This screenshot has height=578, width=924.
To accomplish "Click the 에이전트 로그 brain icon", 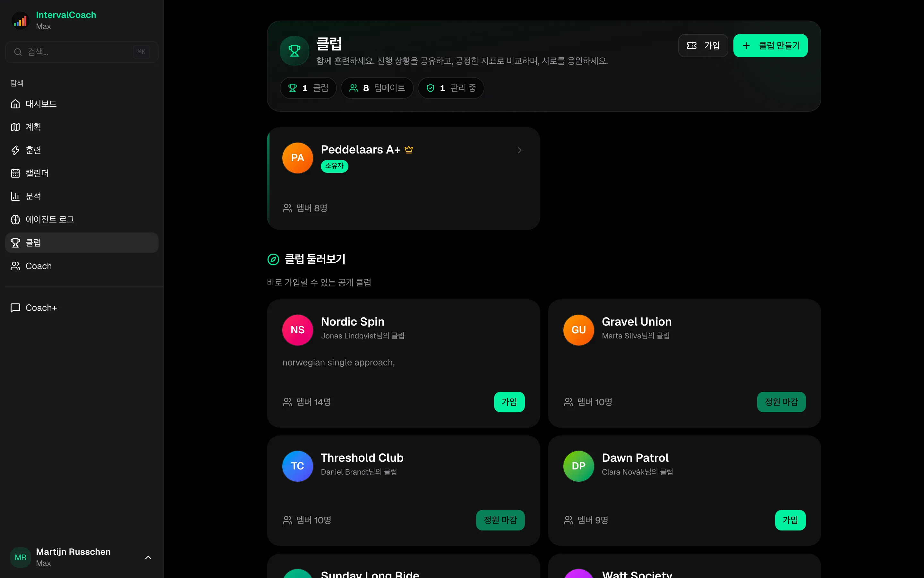I will point(15,219).
